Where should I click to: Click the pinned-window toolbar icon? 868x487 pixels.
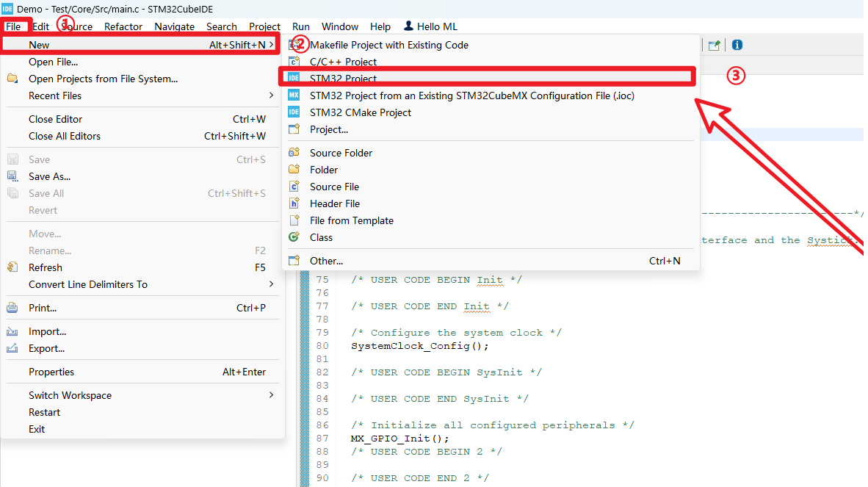[714, 45]
